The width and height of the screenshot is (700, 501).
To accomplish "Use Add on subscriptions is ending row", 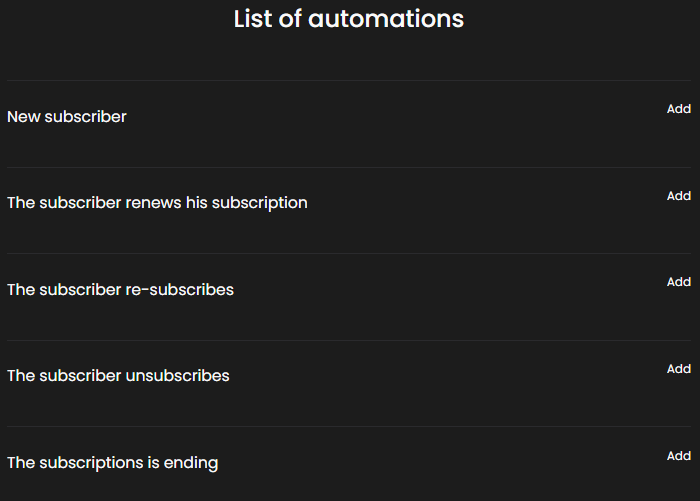I will point(679,456).
